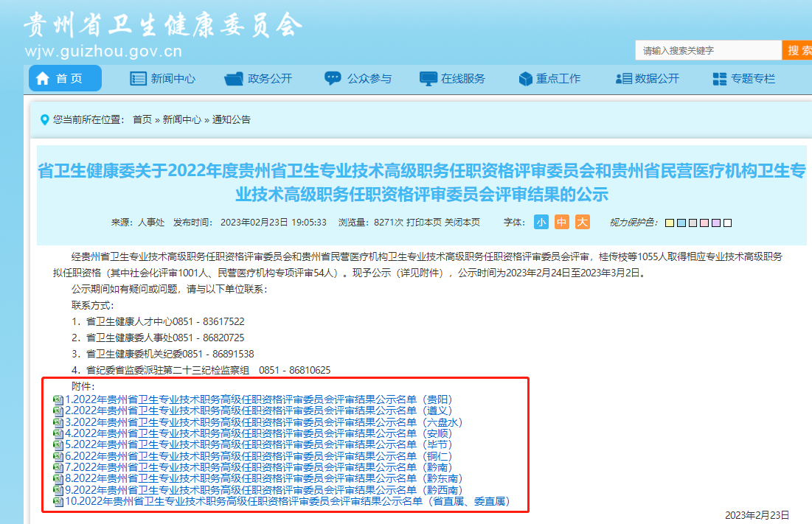
Task: Click the home icon in 首页 tab
Action: pos(43,78)
